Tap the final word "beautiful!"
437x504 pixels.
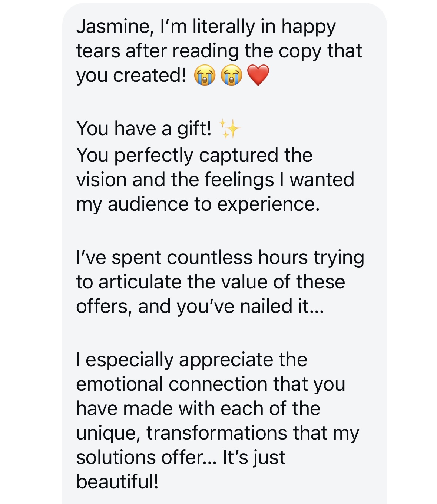click(x=117, y=482)
